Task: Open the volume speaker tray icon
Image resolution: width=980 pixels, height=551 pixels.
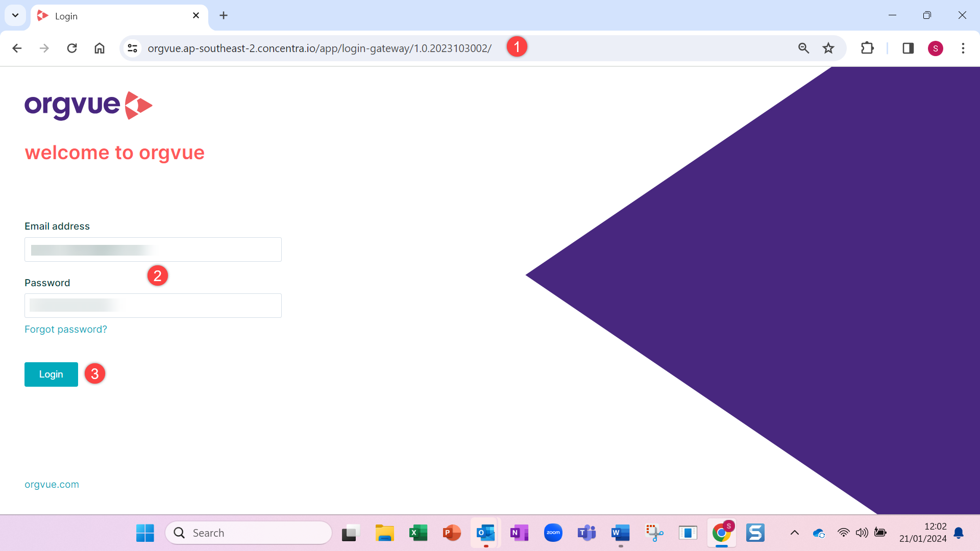Action: [862, 533]
